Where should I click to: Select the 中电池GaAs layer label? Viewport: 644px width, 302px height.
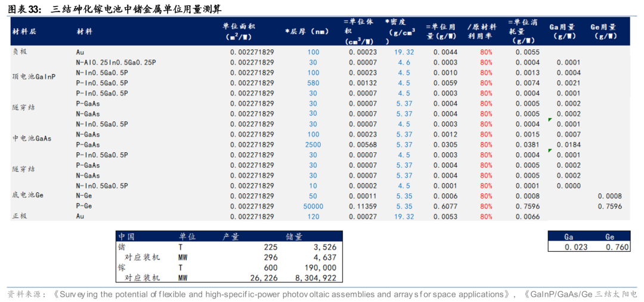coord(32,138)
